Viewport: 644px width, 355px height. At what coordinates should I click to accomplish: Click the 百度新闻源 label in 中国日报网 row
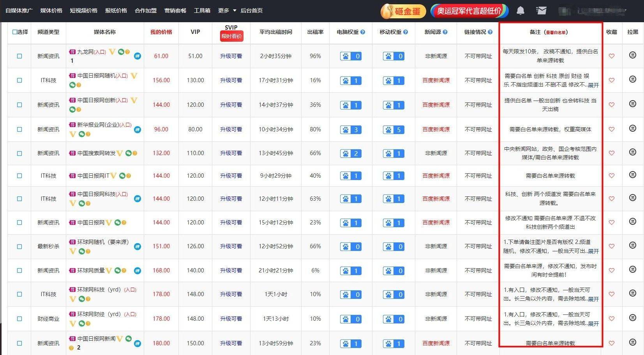point(436,223)
